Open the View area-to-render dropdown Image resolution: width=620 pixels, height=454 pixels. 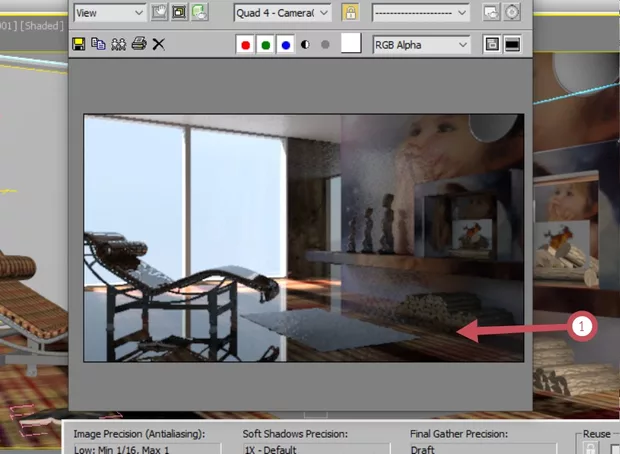click(110, 13)
